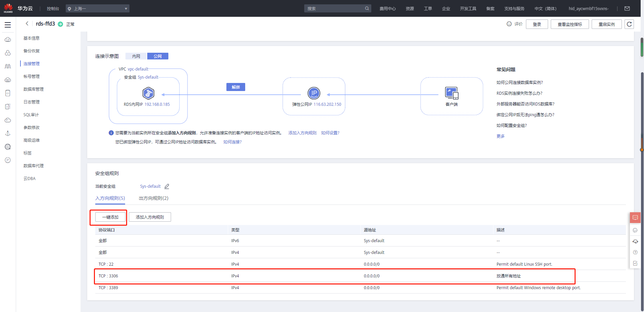Click the private IP 192.168.0.185
This screenshot has width=644, height=312.
[157, 104]
